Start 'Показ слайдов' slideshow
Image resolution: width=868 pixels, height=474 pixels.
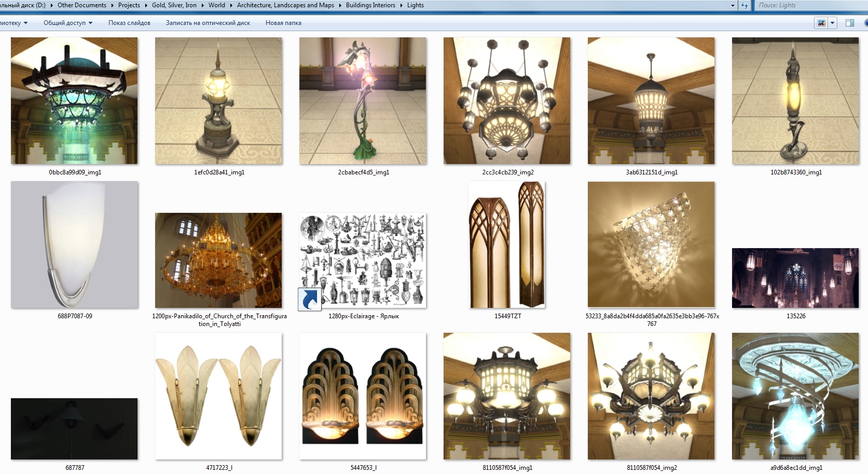click(x=129, y=23)
